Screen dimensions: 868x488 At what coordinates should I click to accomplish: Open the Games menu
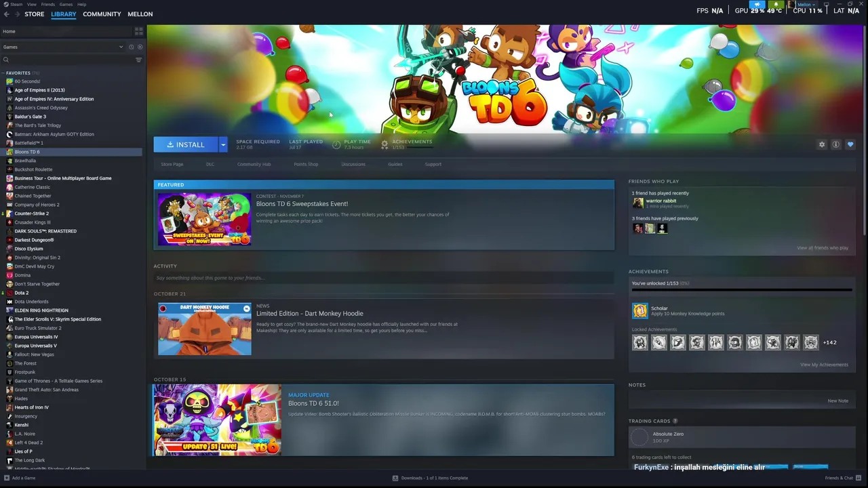66,4
